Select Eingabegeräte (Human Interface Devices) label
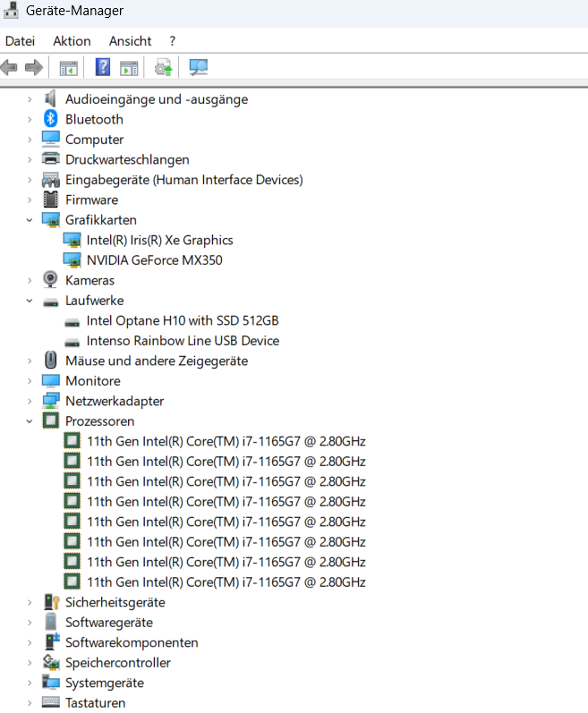 click(184, 180)
